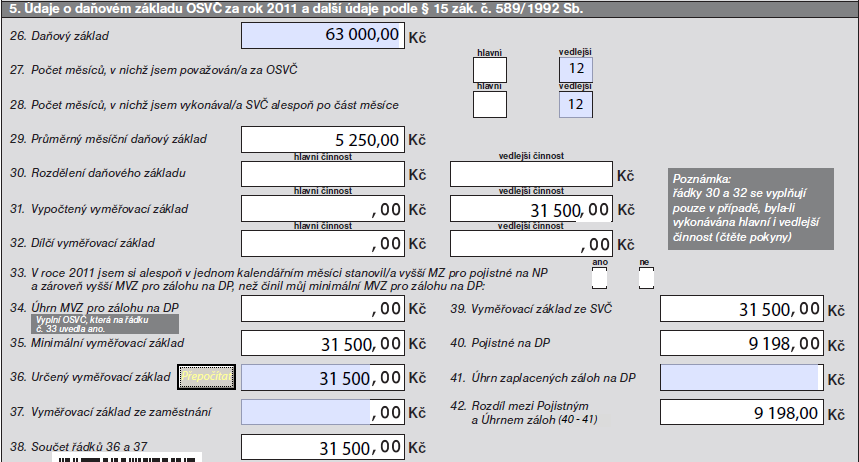The height and width of the screenshot is (462, 859).
Task: Select 'vedlejší' months box on row 27
Action: (575, 69)
